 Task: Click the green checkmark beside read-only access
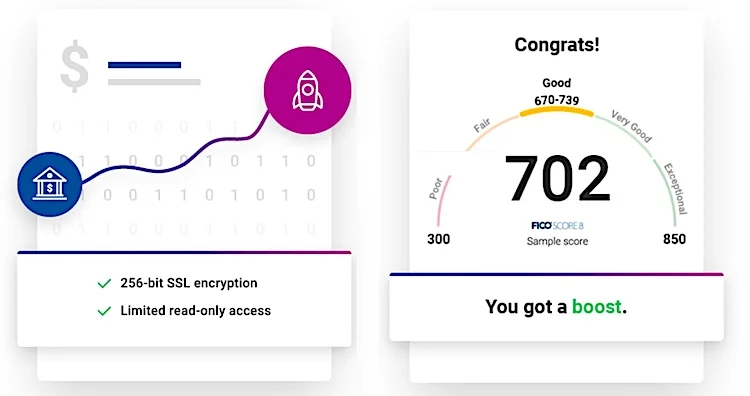coord(104,311)
